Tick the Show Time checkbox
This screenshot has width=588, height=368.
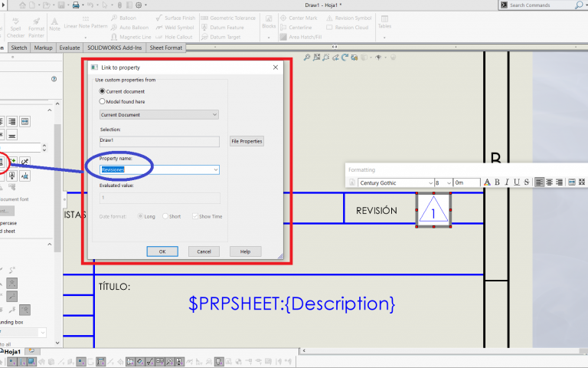pyautogui.click(x=194, y=216)
